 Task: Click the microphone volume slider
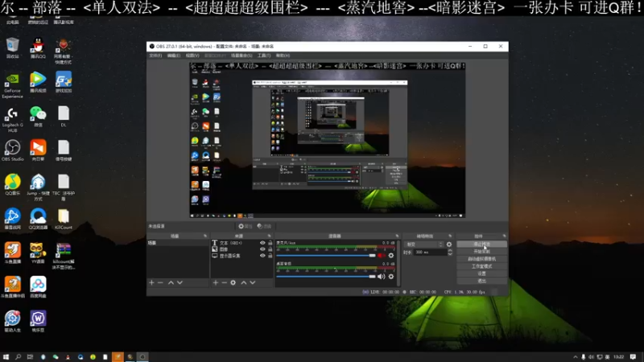(326, 255)
